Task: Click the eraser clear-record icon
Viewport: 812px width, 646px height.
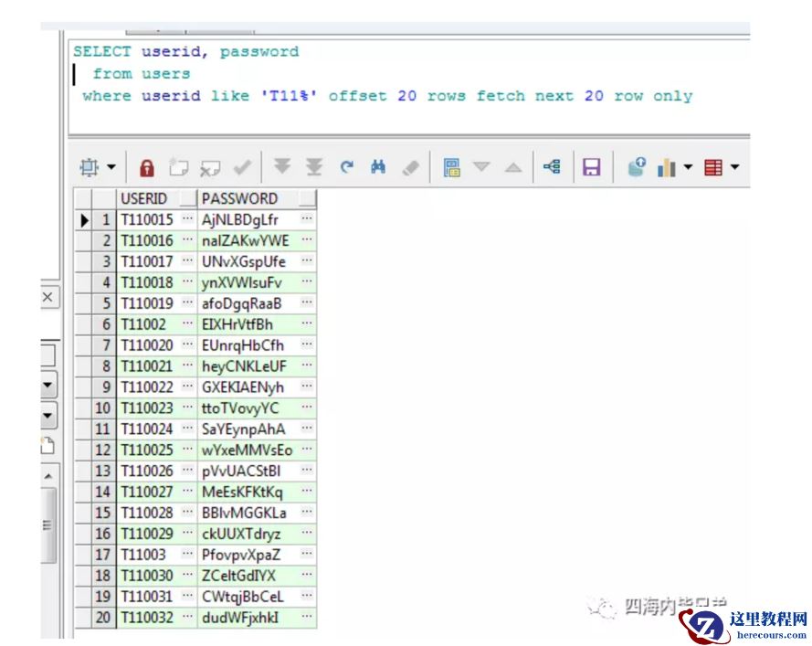Action: pos(411,168)
